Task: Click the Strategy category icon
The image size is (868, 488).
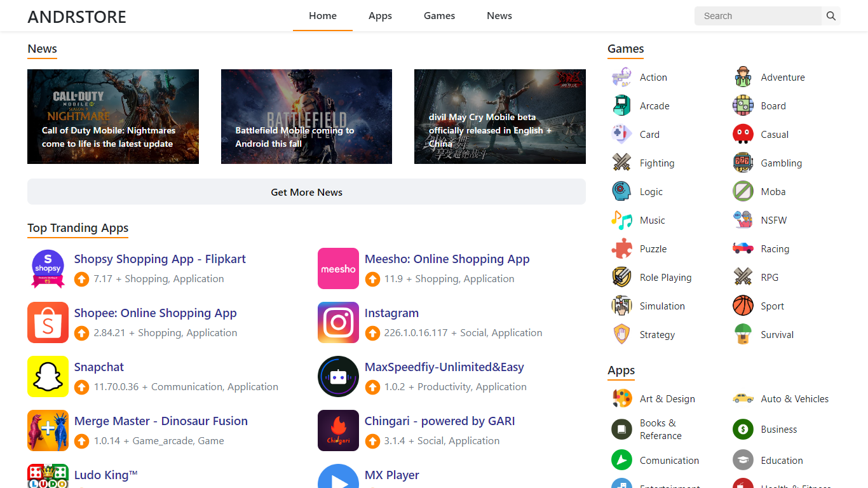Action: (x=621, y=334)
